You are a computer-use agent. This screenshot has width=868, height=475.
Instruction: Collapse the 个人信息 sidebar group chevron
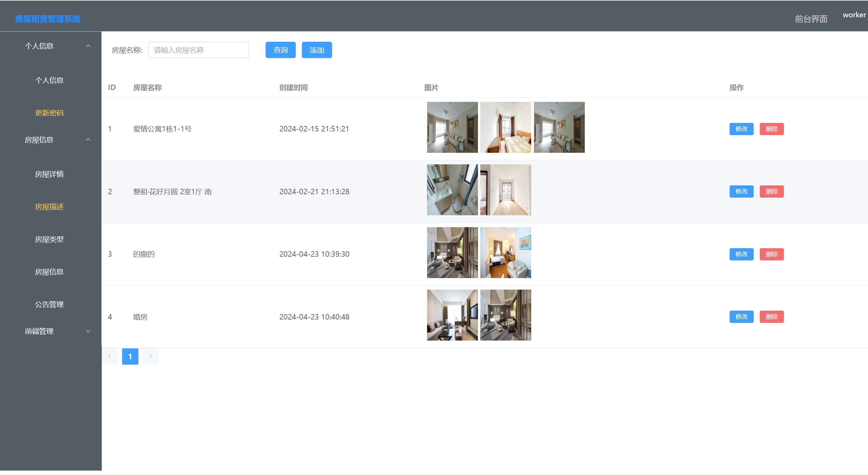[x=88, y=46]
